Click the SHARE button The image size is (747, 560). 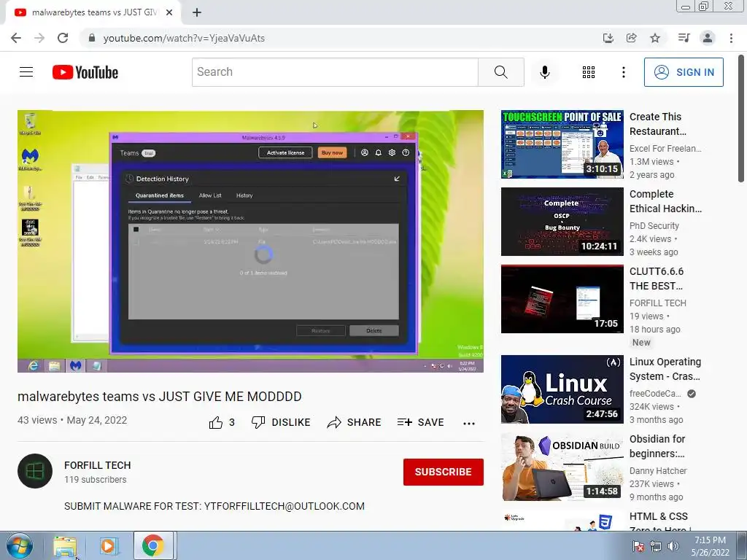click(x=354, y=422)
